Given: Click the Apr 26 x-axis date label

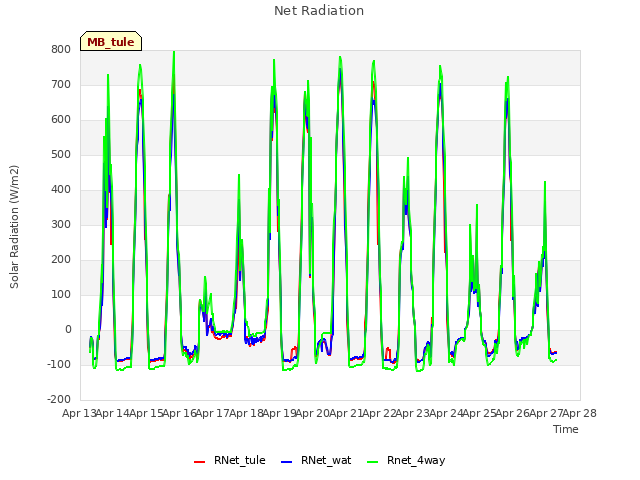Looking at the screenshot, I should pyautogui.click(x=513, y=413).
